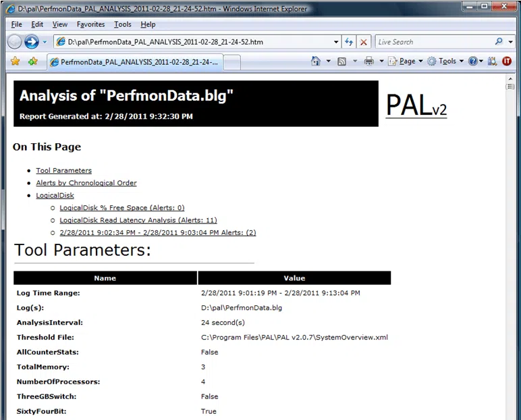Expand the Feeds dropdown arrow
The width and height of the screenshot is (521, 420).
tap(355, 61)
